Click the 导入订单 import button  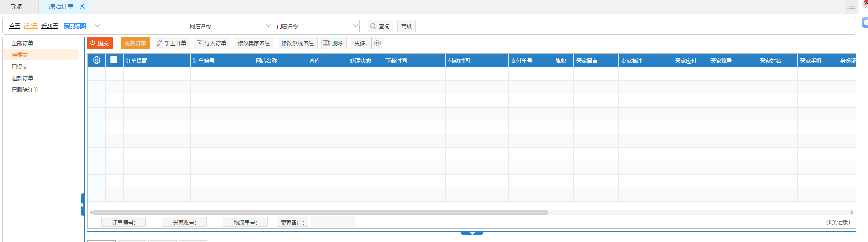click(212, 43)
